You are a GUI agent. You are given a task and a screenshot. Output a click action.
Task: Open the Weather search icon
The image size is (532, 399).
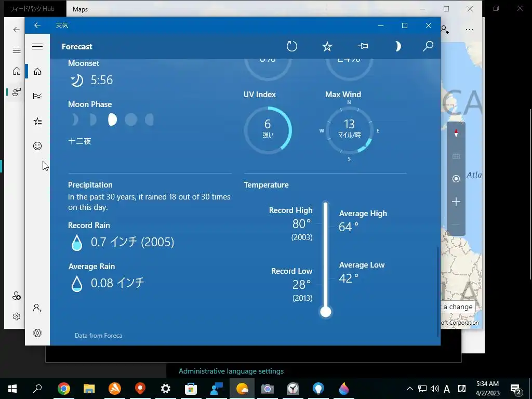[428, 46]
